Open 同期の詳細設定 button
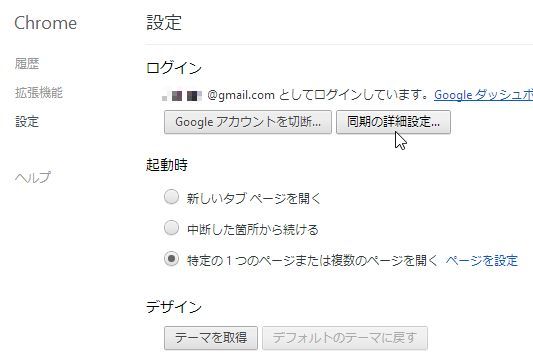Image resolution: width=533 pixels, height=361 pixels. (x=393, y=122)
